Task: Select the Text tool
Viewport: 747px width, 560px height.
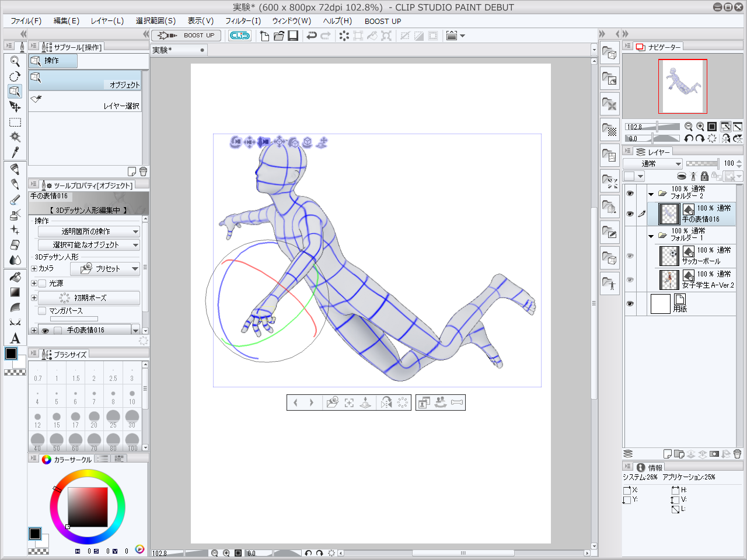Action: click(15, 338)
